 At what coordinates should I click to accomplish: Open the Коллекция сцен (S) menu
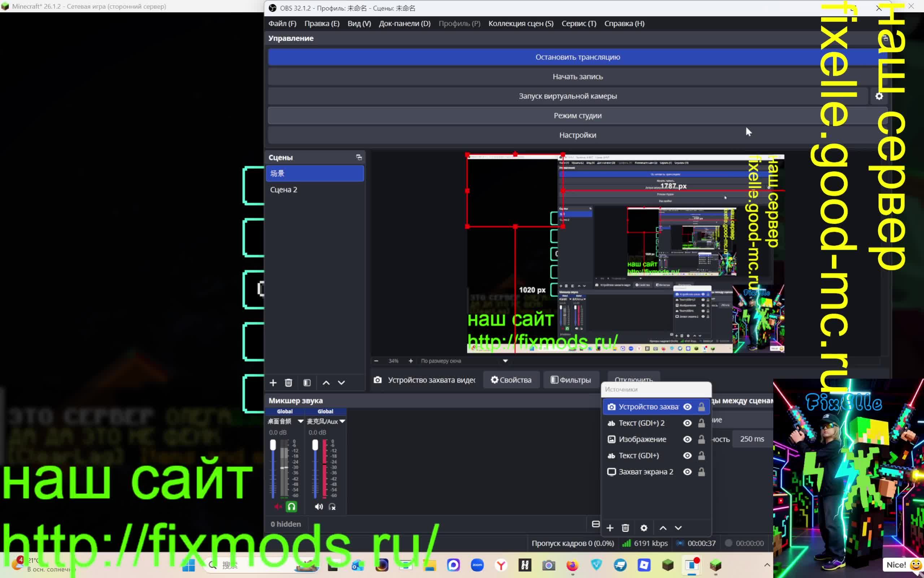click(x=521, y=24)
